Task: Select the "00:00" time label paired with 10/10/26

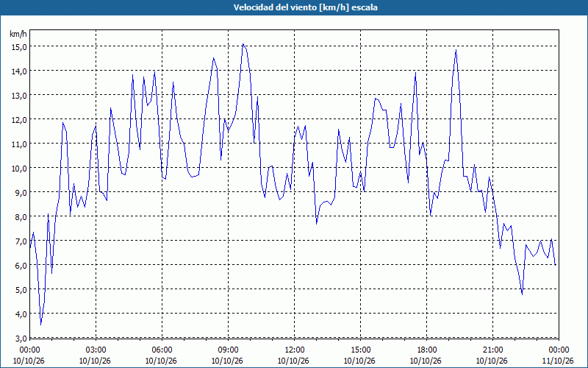Action: pos(29,350)
